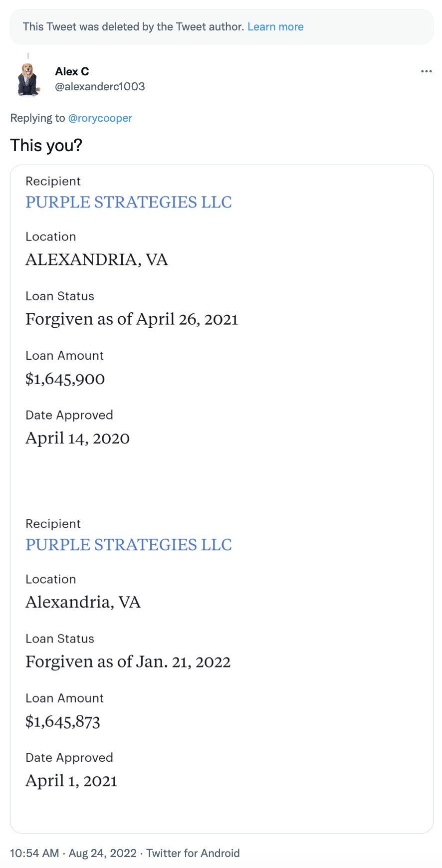Click the uppercase ALEXANDRIA, VA location

click(x=97, y=260)
